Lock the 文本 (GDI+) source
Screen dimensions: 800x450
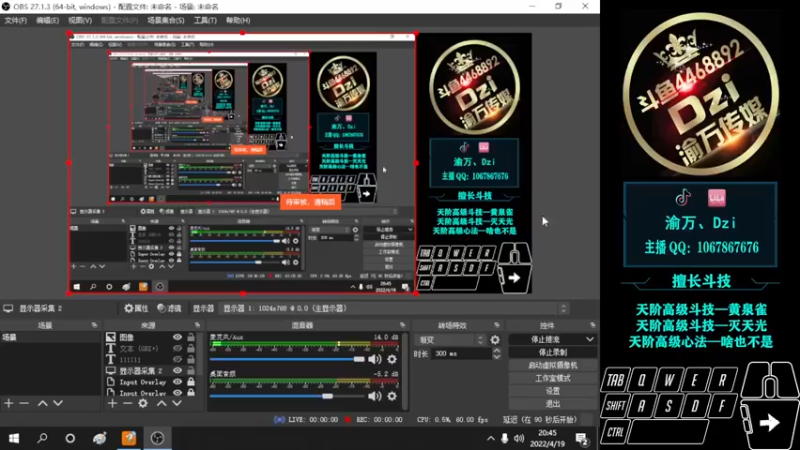[x=191, y=348]
